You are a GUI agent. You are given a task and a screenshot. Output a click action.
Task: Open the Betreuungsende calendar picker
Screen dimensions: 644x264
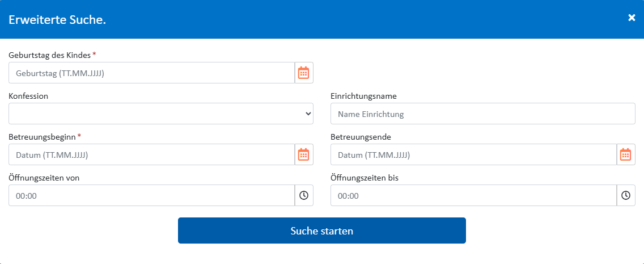(626, 154)
